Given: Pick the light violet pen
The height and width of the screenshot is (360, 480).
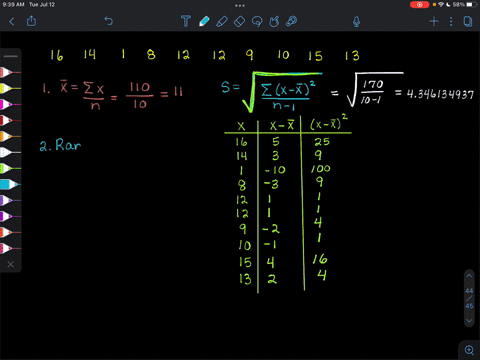Looking at the screenshot, I should 10,200.
